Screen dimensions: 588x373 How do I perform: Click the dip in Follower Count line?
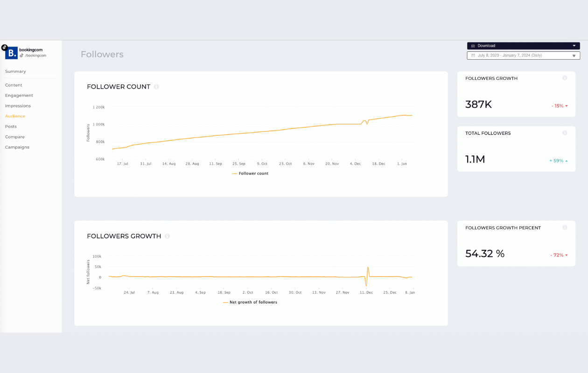pyautogui.click(x=367, y=123)
